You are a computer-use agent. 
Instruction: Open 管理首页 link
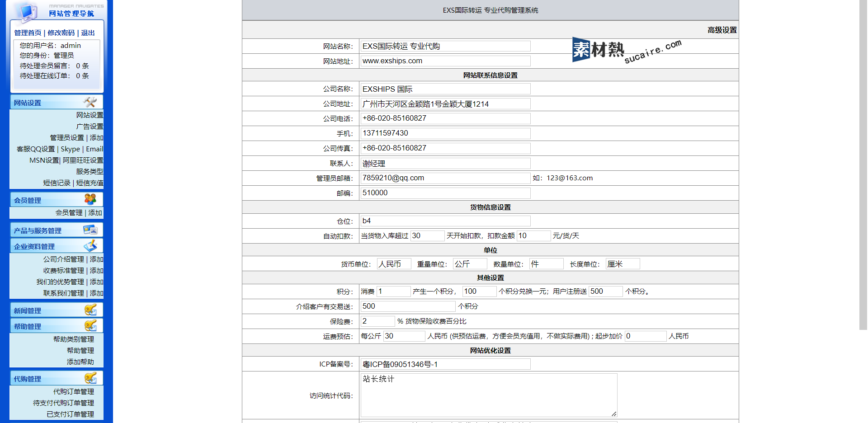pos(28,33)
